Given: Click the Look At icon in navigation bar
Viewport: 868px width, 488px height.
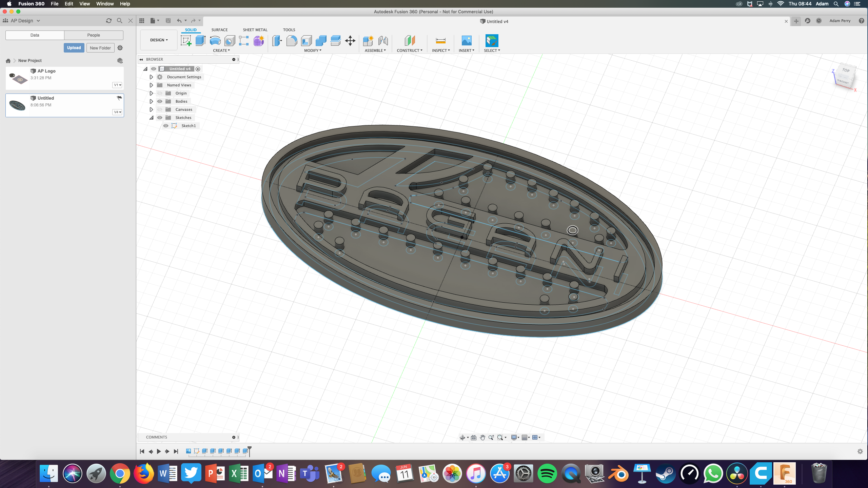Looking at the screenshot, I should tap(474, 438).
